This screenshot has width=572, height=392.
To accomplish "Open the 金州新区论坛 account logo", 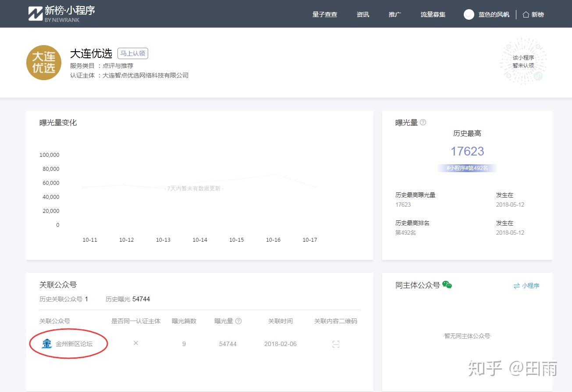I will tap(46, 344).
